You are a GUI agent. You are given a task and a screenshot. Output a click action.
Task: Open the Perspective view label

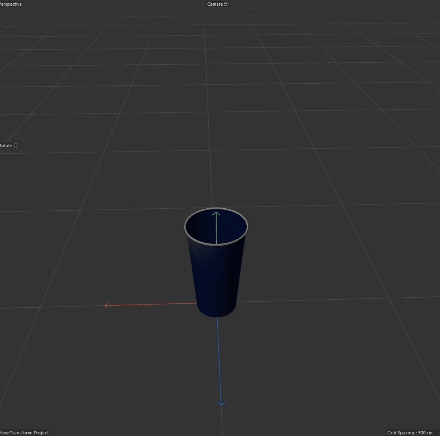[x=11, y=4]
